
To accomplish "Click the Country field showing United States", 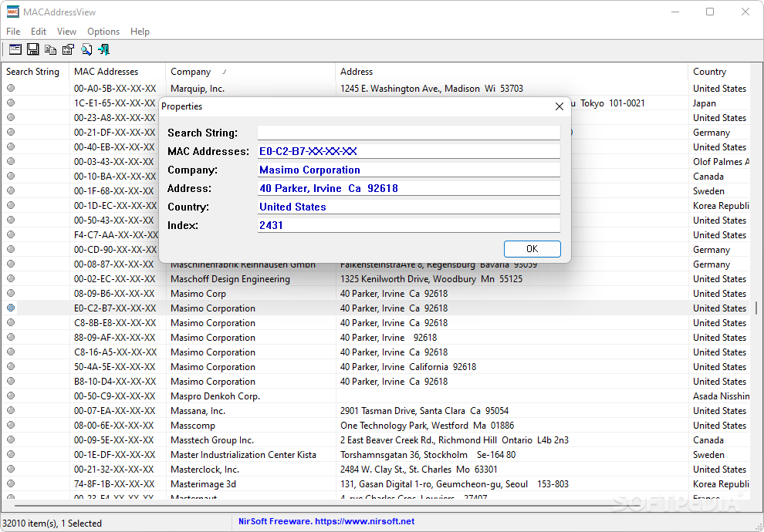I will coord(409,207).
